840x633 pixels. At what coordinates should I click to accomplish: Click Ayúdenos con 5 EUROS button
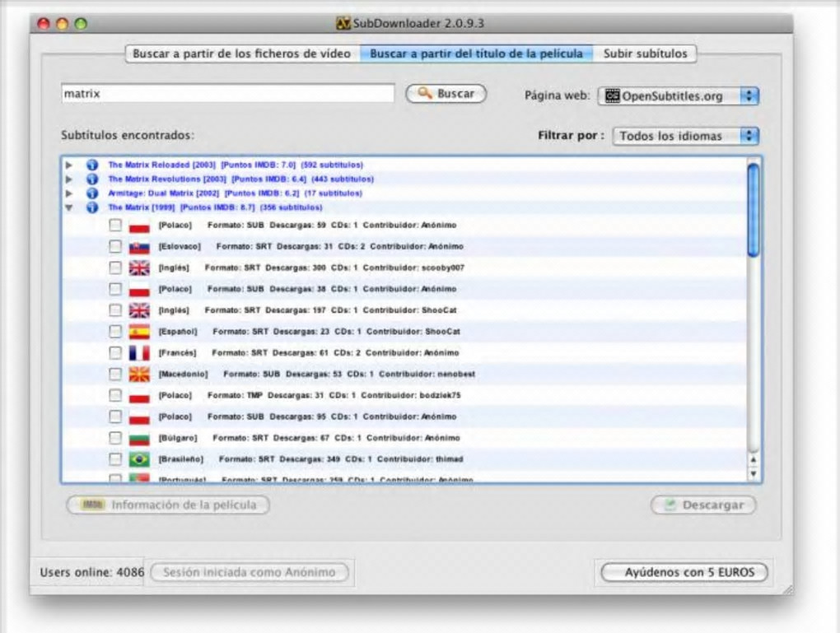(684, 572)
